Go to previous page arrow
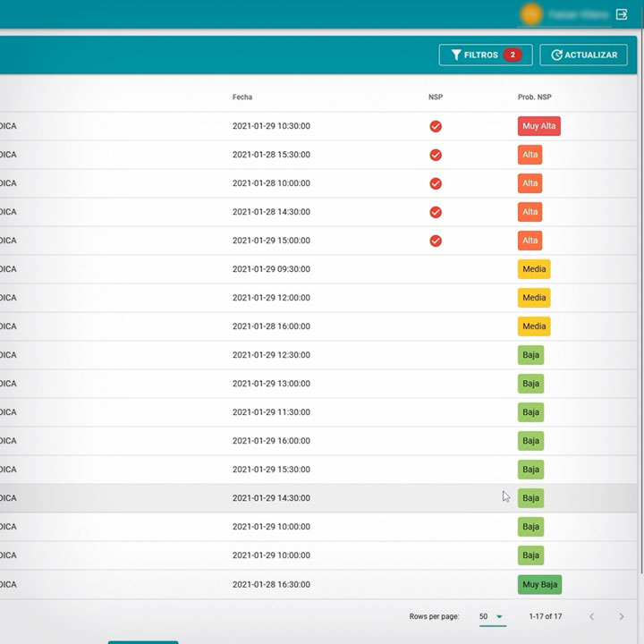 tap(591, 616)
